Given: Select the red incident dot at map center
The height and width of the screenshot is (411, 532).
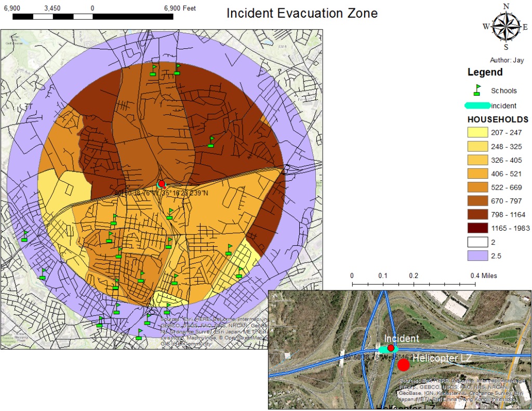Looking at the screenshot, I should (162, 184).
